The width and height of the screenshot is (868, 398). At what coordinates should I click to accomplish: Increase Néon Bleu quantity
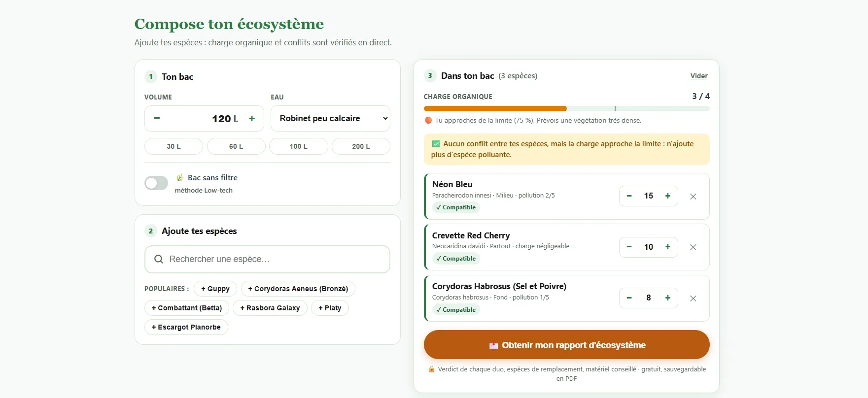668,196
